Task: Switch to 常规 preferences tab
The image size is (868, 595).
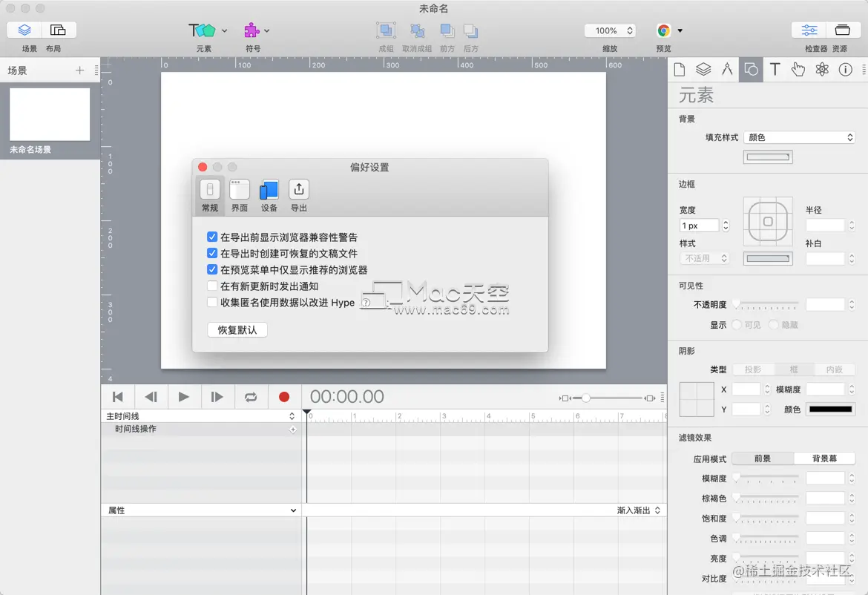Action: coord(210,196)
